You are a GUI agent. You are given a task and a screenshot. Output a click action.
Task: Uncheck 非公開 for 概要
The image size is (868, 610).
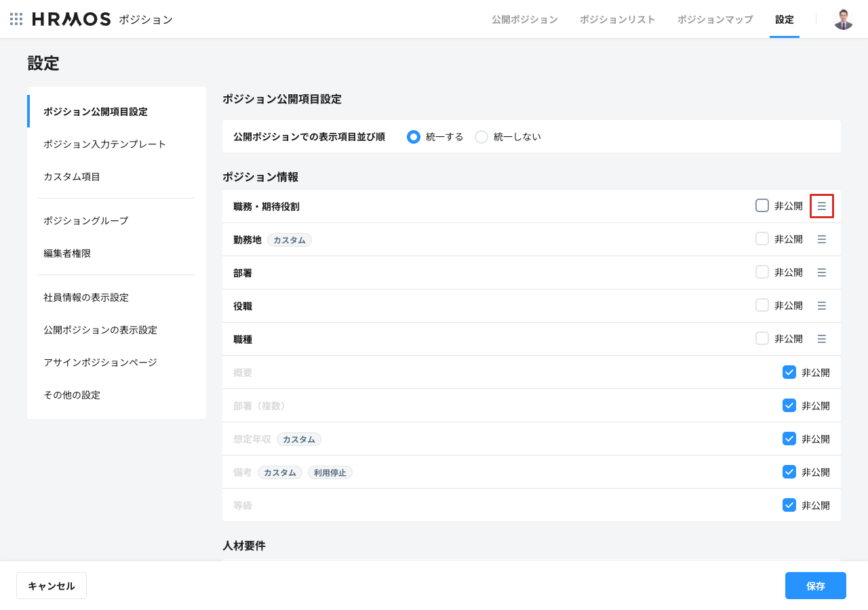pos(789,372)
